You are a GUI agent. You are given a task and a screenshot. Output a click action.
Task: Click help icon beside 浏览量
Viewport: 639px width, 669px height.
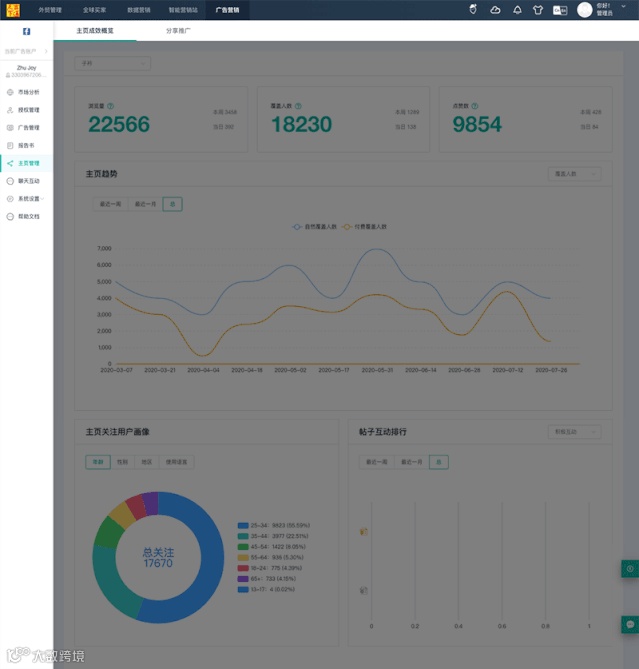point(110,106)
